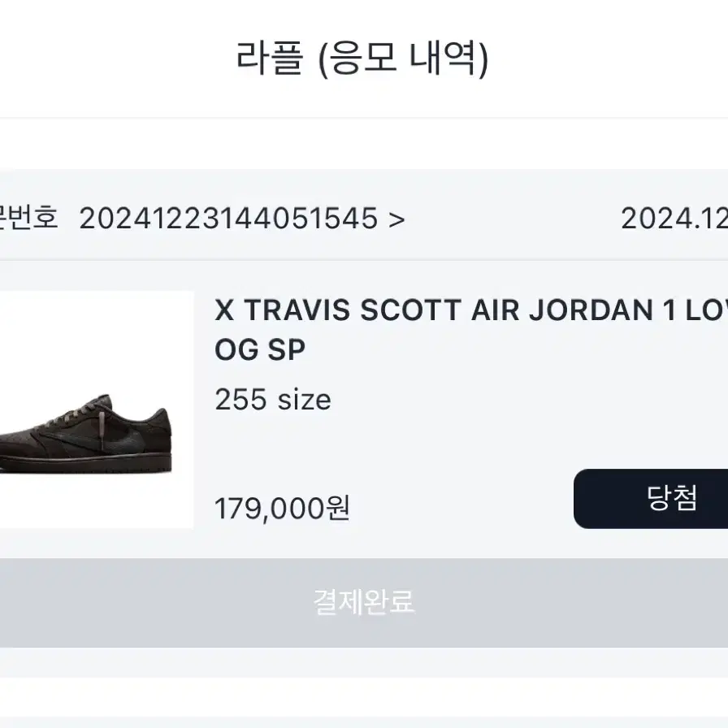Viewport: 728px width, 728px height.
Task: Click 응모 내역 in the page title
Action: coord(403,59)
